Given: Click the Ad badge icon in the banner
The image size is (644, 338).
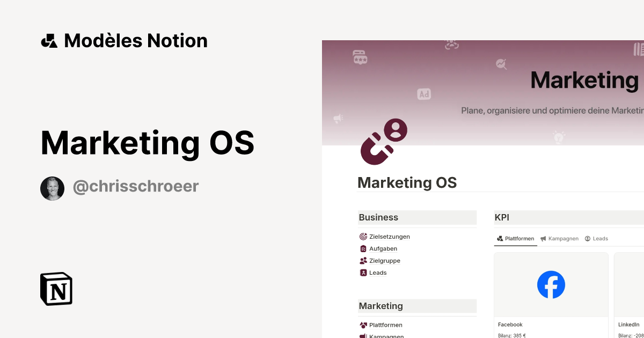Looking at the screenshot, I should [x=423, y=94].
